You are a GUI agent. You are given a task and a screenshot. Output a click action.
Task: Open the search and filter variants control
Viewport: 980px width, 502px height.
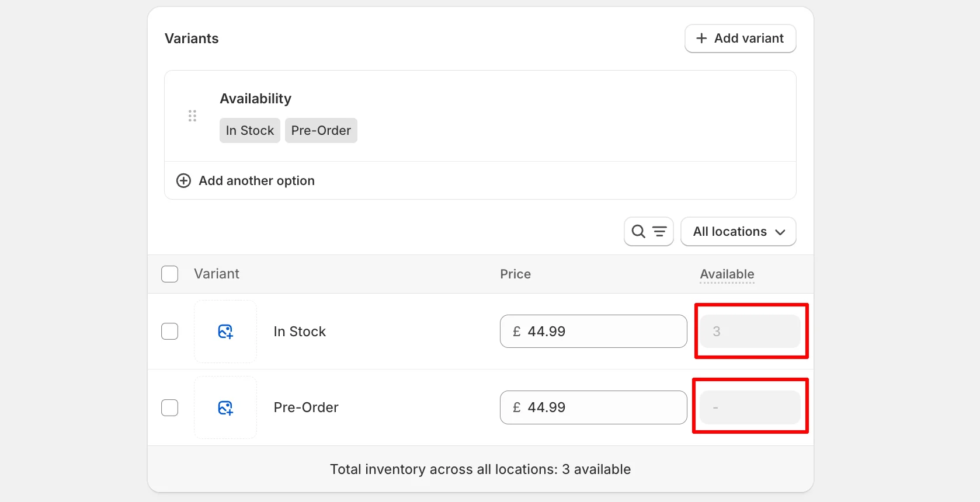point(648,232)
